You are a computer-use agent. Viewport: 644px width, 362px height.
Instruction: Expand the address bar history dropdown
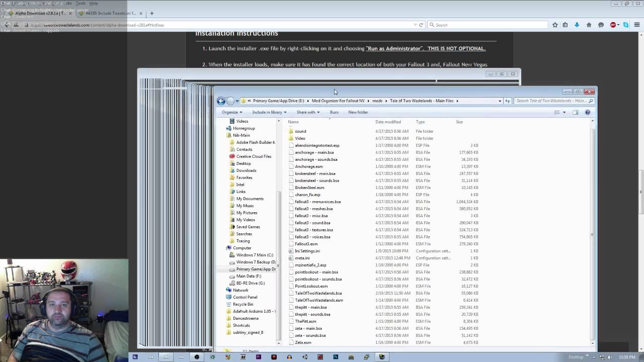tap(500, 101)
